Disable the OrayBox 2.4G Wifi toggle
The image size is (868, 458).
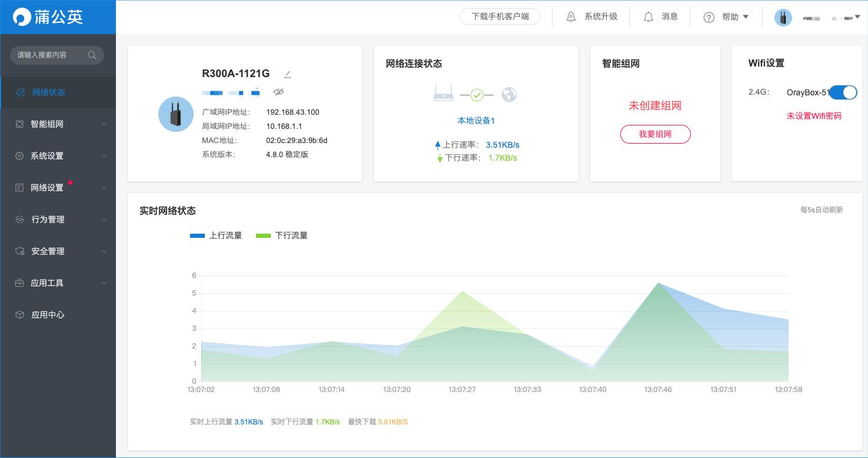point(843,92)
